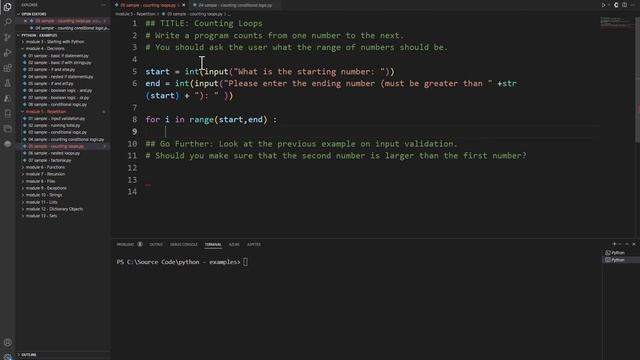Open Explorer panel more actions ellipsis
Viewport: 640px width, 360px height.
[103, 5]
